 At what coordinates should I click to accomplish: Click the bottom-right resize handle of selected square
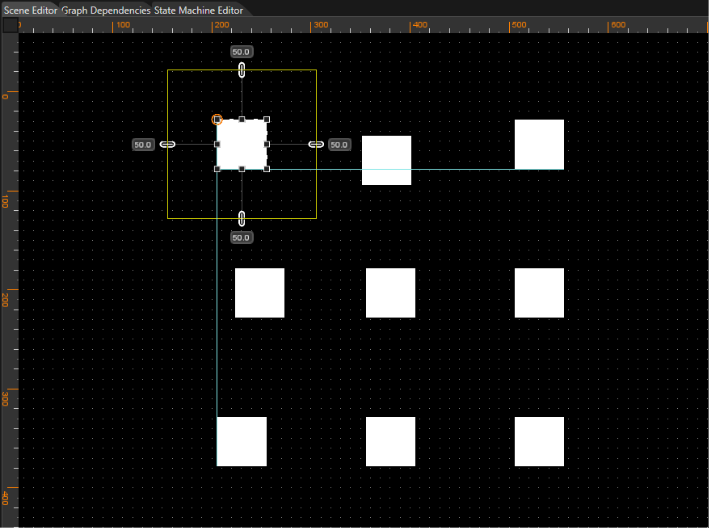[x=267, y=169]
